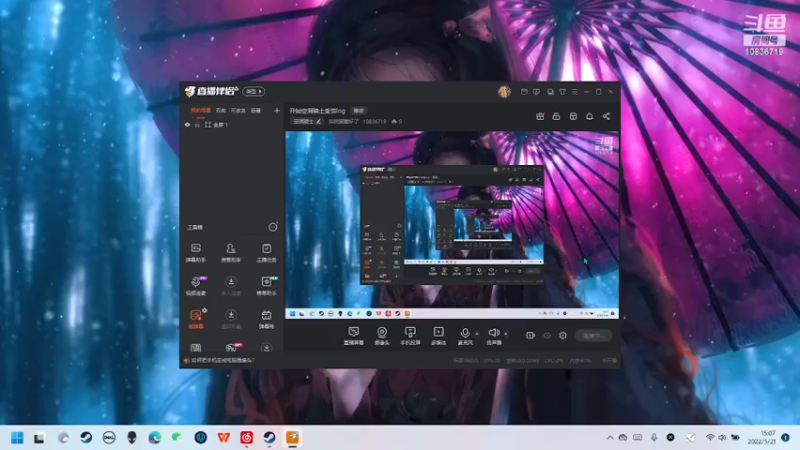The width and height of the screenshot is (800, 450).
Task: Add the 摄像头 camera source
Action: 382,336
